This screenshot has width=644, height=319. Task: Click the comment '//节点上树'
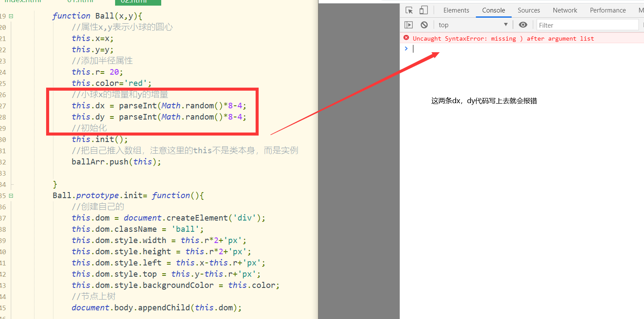click(94, 297)
